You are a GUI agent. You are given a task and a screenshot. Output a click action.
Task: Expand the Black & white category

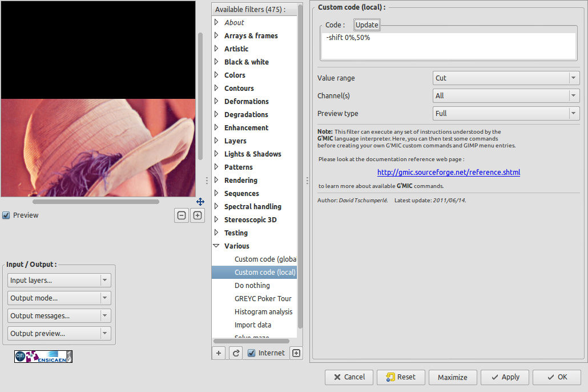point(216,62)
